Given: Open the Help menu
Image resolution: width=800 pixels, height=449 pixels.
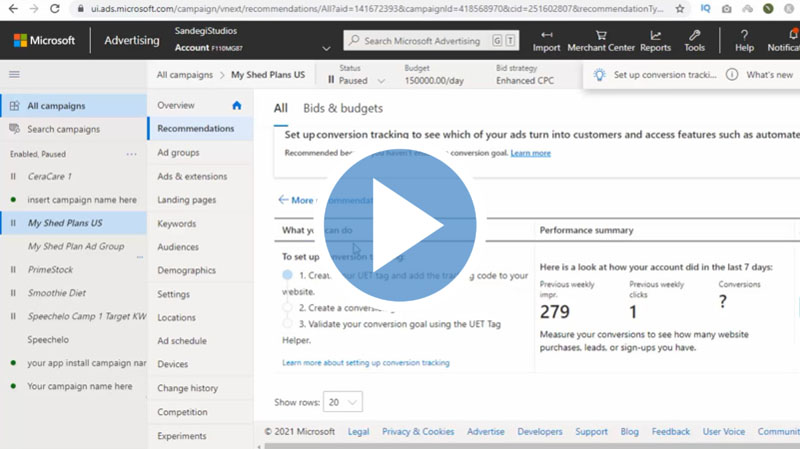Looking at the screenshot, I should 744,41.
